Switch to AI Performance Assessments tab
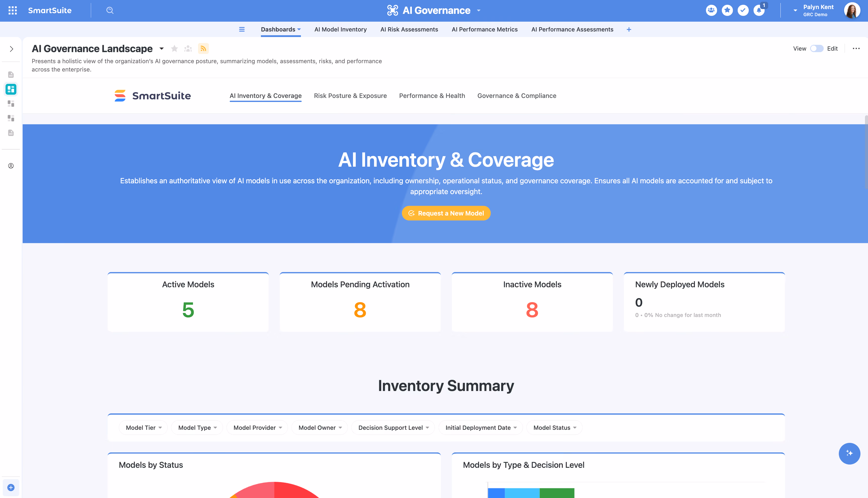 click(x=572, y=29)
